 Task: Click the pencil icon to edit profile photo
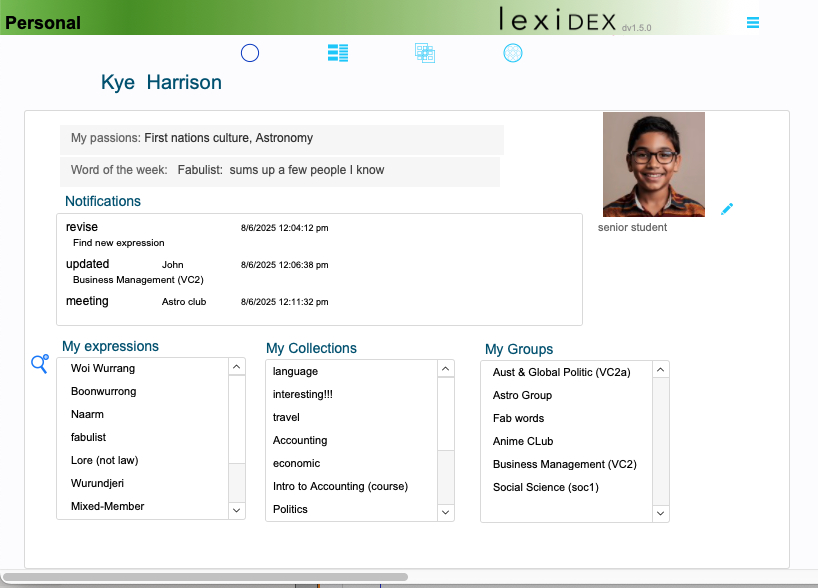[x=727, y=209]
